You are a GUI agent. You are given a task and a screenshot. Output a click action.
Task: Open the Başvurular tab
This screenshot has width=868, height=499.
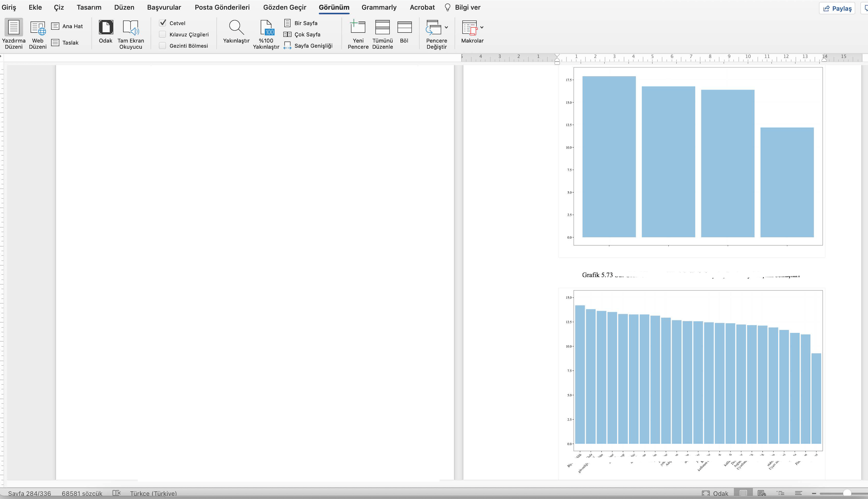point(164,7)
